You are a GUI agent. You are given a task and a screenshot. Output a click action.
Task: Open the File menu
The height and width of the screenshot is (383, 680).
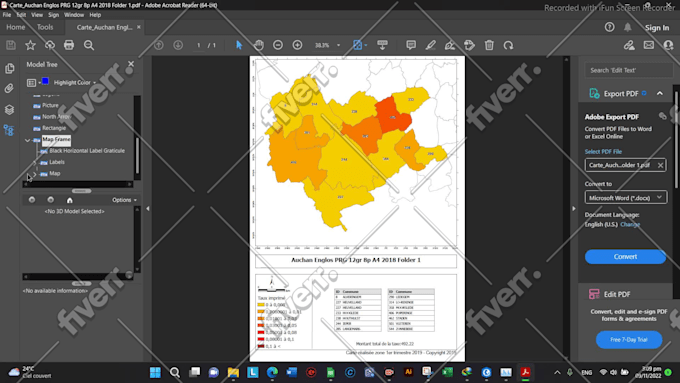click(7, 15)
